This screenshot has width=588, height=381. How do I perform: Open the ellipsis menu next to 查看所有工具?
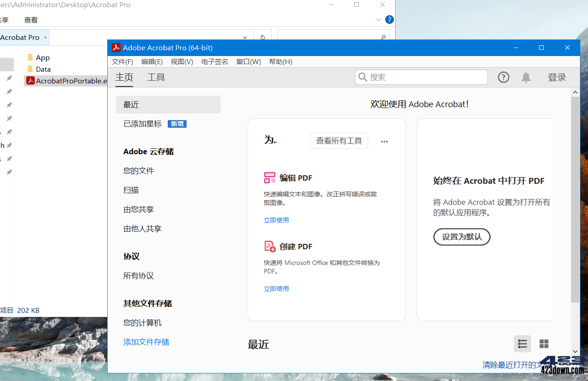(x=384, y=141)
